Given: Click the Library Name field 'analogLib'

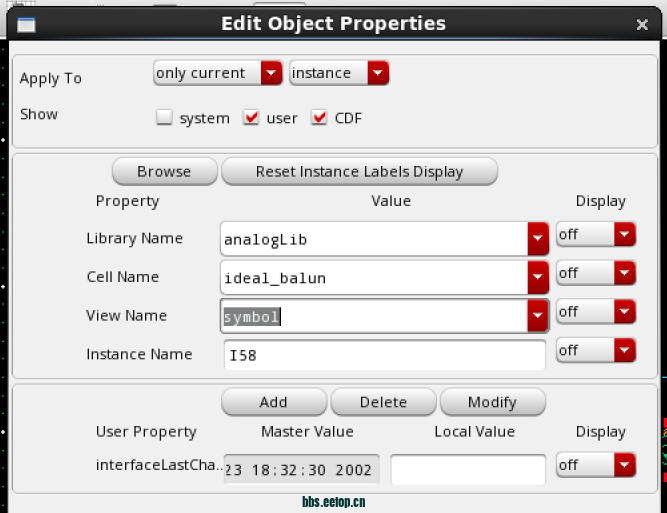Looking at the screenshot, I should click(374, 239).
